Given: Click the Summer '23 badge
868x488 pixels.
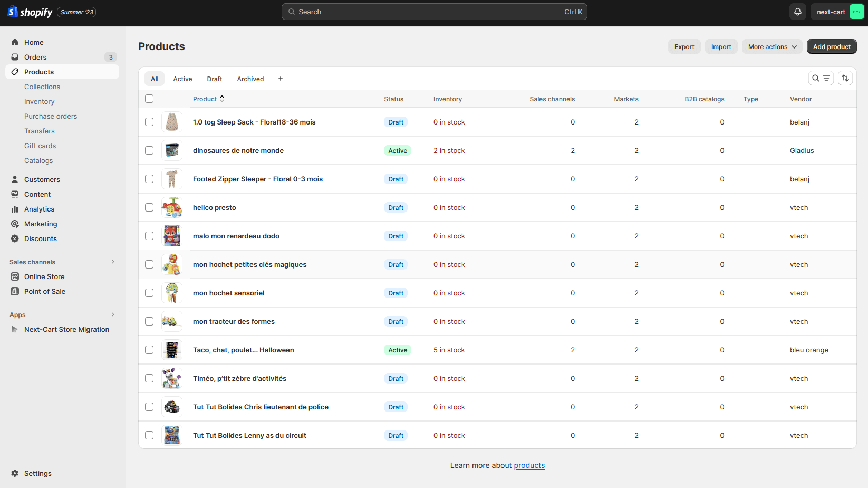Looking at the screenshot, I should (76, 12).
